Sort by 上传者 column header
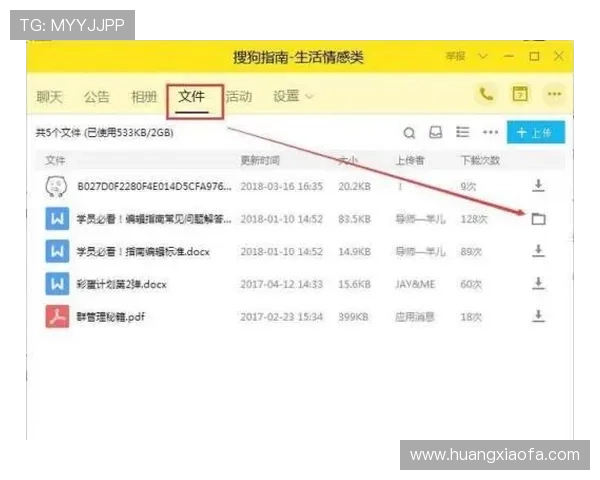Screen dimensions: 600x480 tap(410, 160)
